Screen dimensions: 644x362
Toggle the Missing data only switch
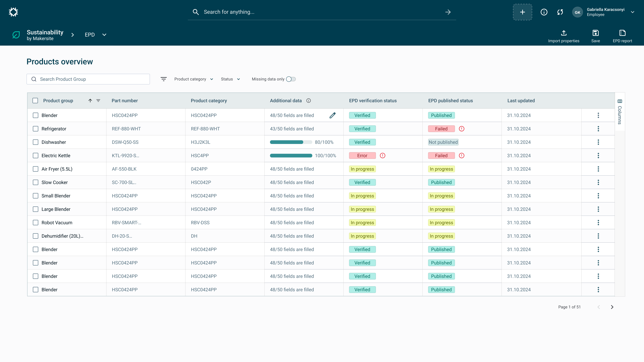(x=291, y=79)
